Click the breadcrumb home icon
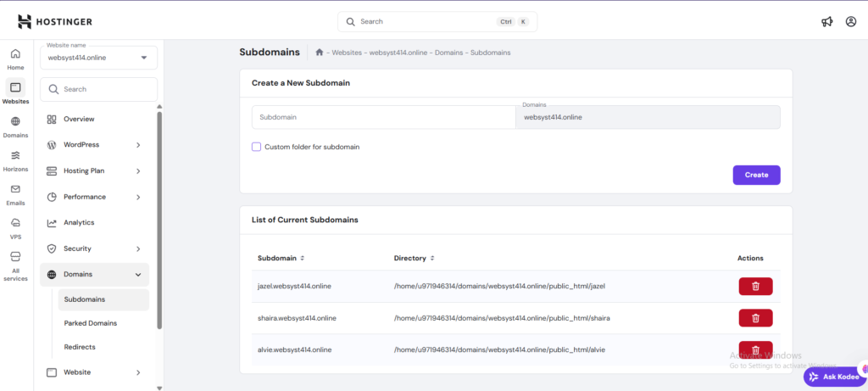The height and width of the screenshot is (391, 868). [320, 53]
